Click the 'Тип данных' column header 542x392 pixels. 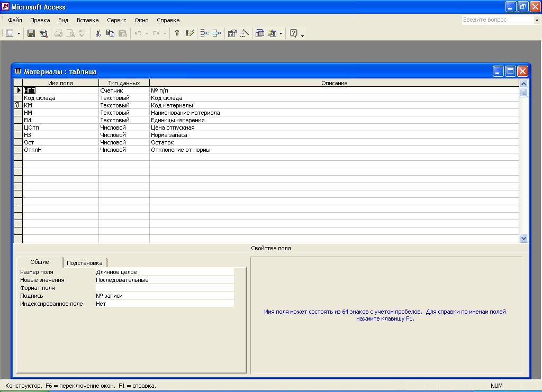(x=124, y=83)
